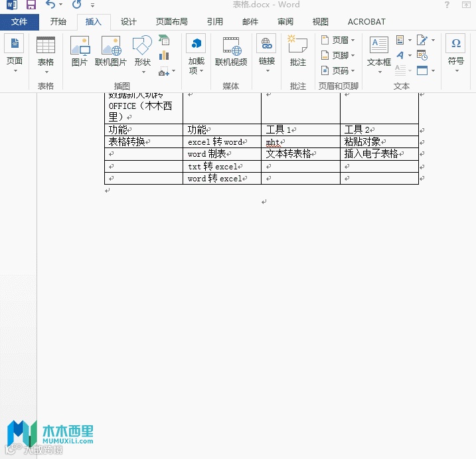This screenshot has width=476, height=459.
Task: Click the cell containing 表格转换
Action: pos(143,142)
